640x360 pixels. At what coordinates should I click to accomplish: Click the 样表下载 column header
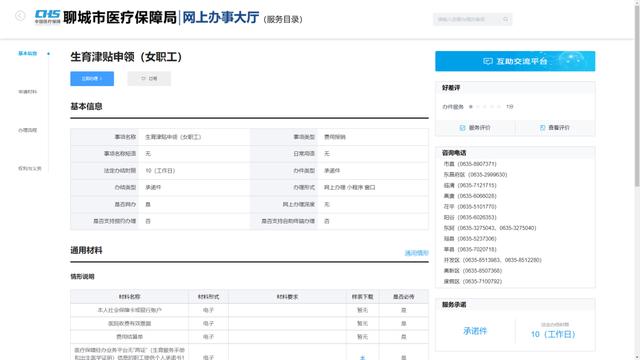pyautogui.click(x=362, y=297)
